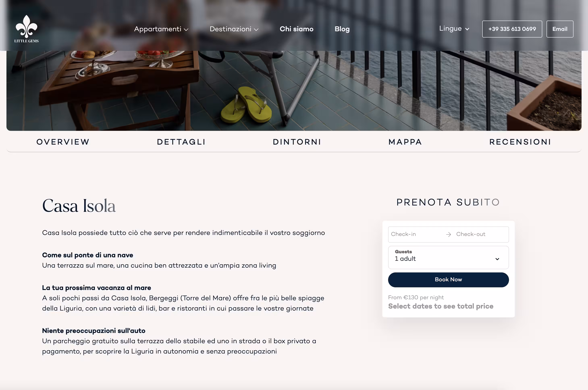Open the Destinazioni dropdown menu

(234, 29)
